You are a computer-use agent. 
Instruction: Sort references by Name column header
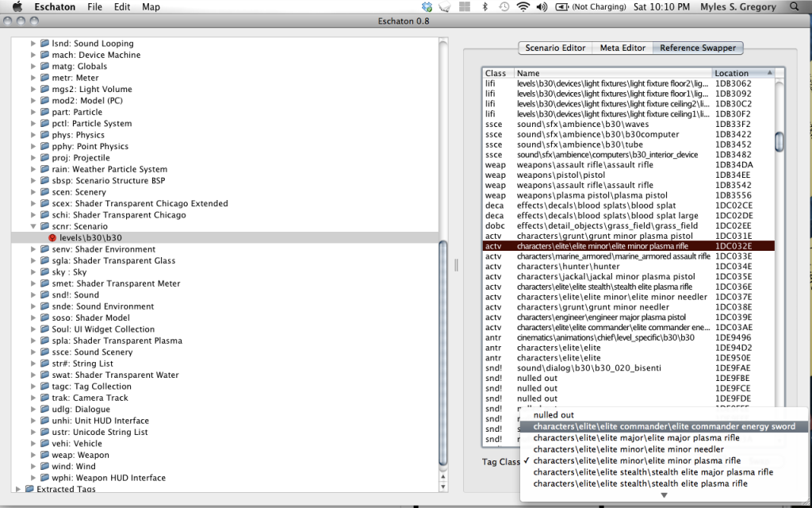(x=613, y=73)
